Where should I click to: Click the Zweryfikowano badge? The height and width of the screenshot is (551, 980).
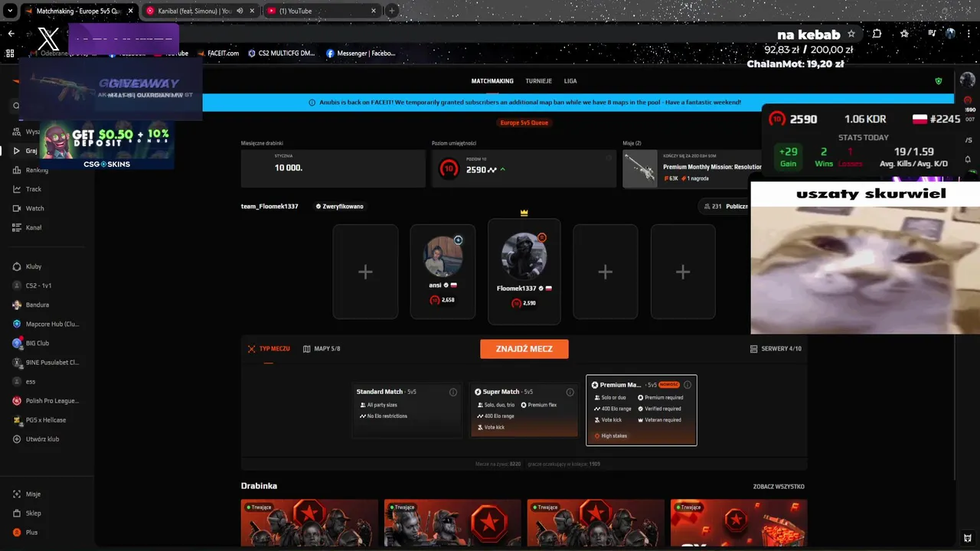(339, 207)
